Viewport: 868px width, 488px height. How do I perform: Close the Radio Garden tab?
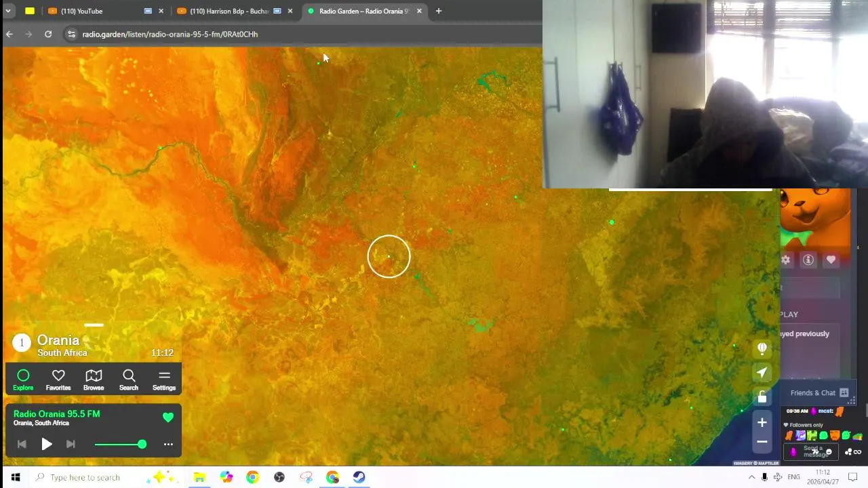[419, 11]
